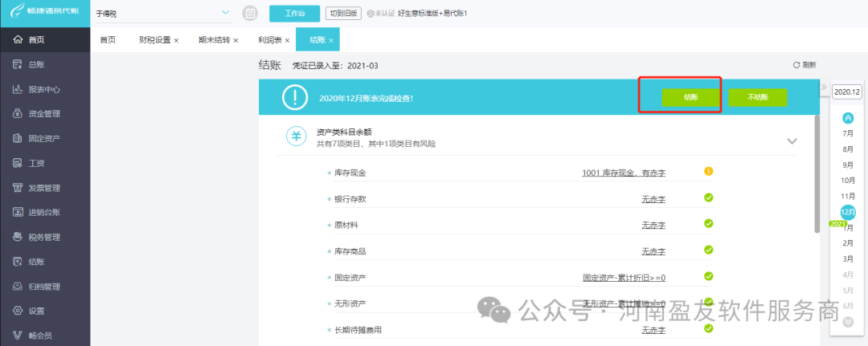Switch to the 期末结转 tab
Image resolution: width=868 pixels, height=346 pixels.
[215, 40]
